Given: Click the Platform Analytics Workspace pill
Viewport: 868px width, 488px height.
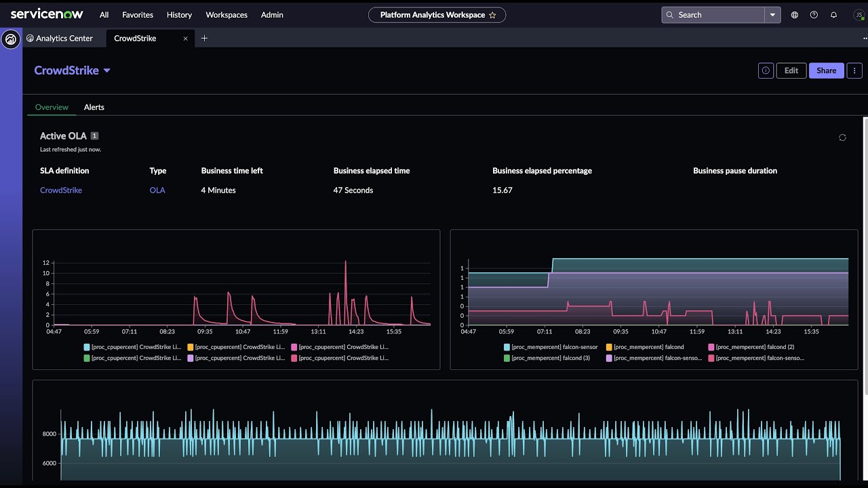Looking at the screenshot, I should click(x=437, y=15).
